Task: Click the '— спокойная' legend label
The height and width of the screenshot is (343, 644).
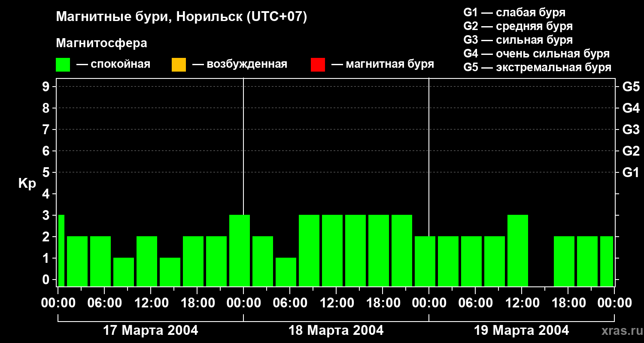Action: pos(113,64)
